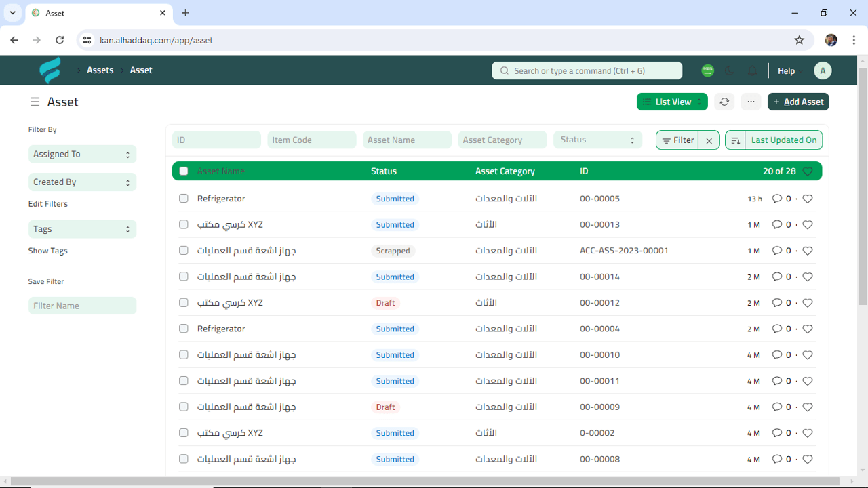
Task: Check the row 00-00013 checkbox
Action: pyautogui.click(x=184, y=224)
